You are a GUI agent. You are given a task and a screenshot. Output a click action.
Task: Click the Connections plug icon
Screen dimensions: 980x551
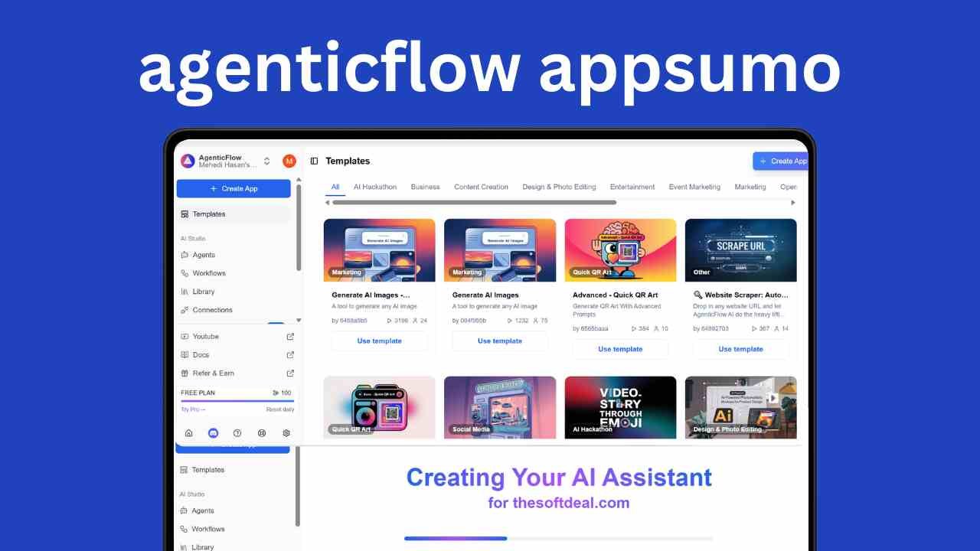click(185, 310)
